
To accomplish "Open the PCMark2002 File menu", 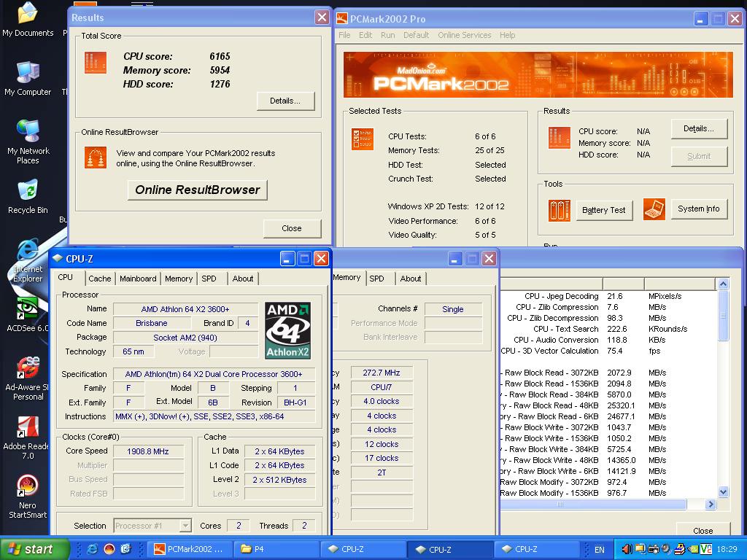I will (x=344, y=35).
